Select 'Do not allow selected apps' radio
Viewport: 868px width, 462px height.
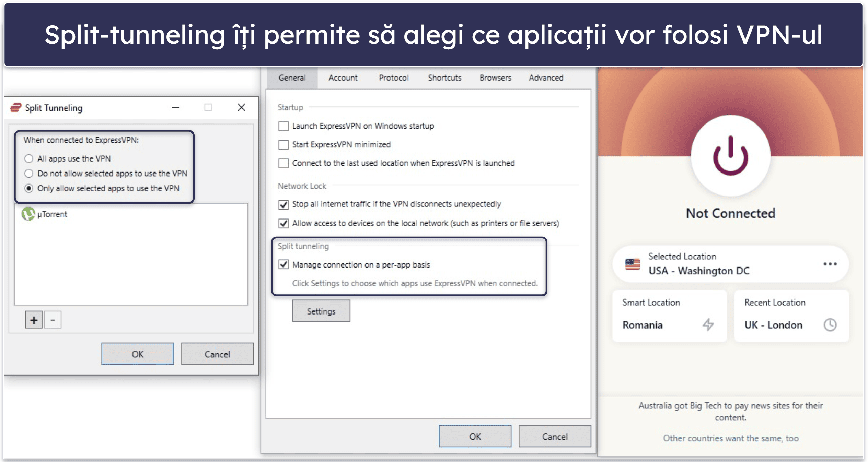(29, 173)
